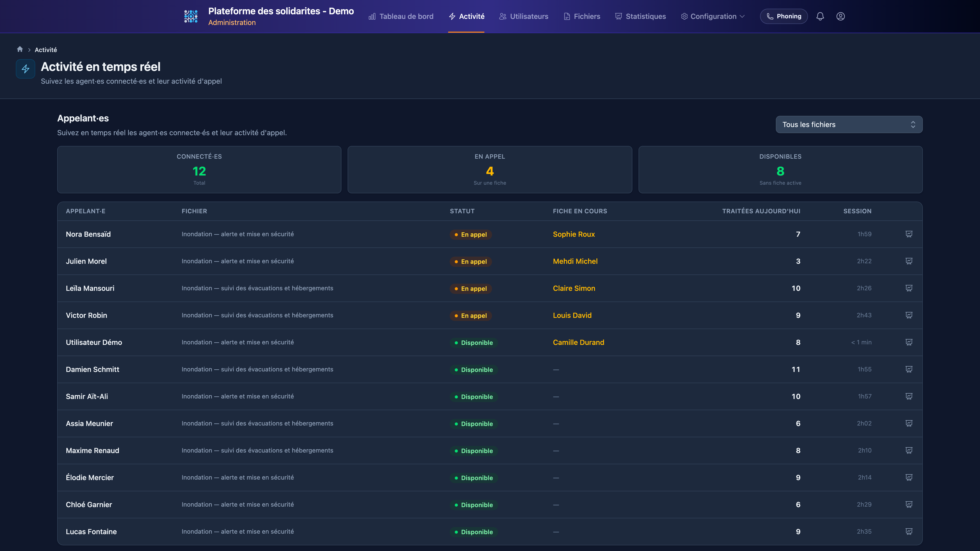Go to the Fichiers tab
980x551 pixels.
pos(582,16)
